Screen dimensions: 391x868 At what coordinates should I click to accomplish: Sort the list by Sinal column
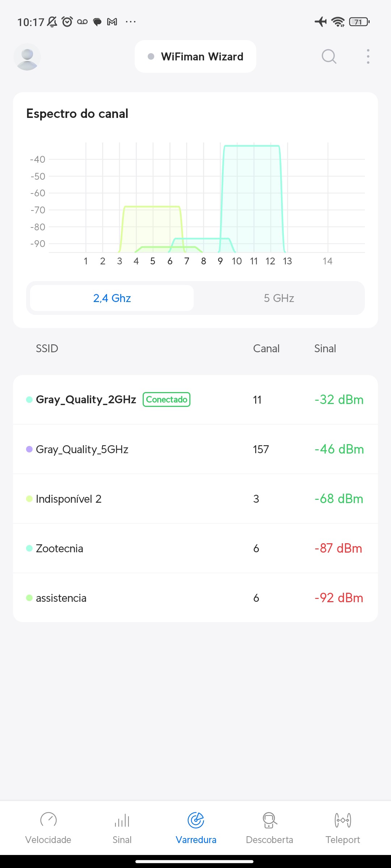pyautogui.click(x=325, y=348)
